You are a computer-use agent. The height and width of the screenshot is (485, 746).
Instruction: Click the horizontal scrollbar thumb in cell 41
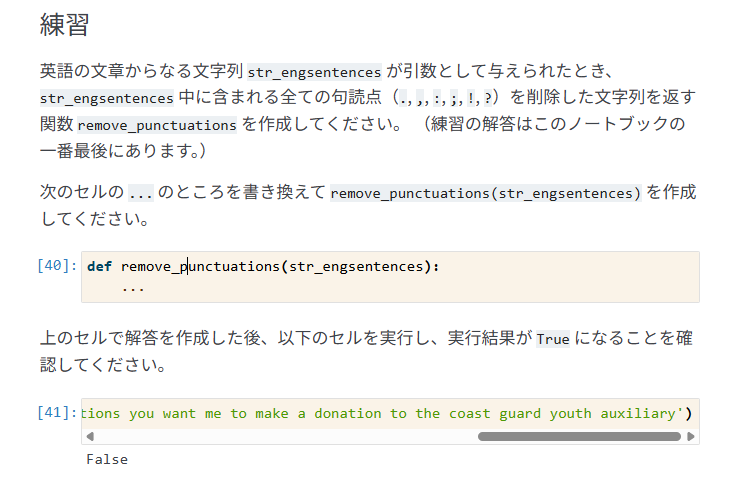point(579,436)
